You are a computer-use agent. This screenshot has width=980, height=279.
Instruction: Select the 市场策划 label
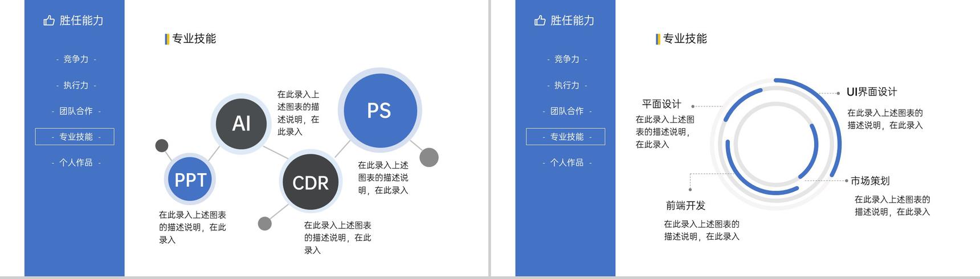click(x=870, y=181)
